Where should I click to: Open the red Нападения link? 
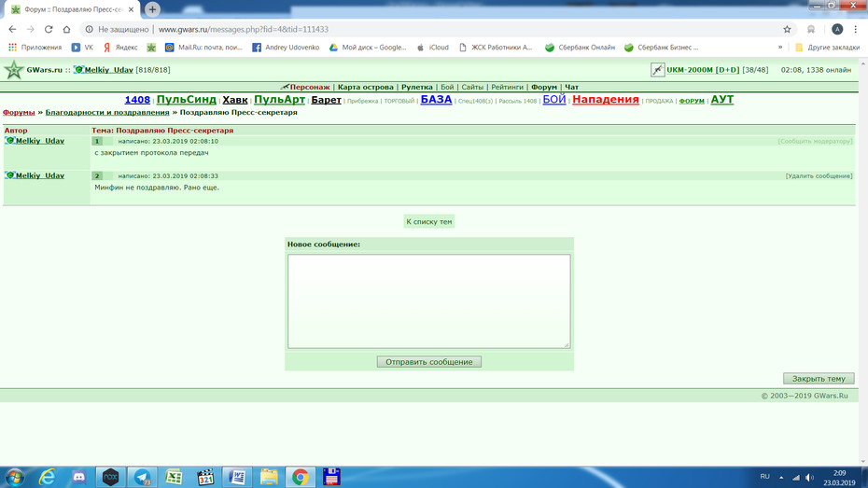(606, 100)
